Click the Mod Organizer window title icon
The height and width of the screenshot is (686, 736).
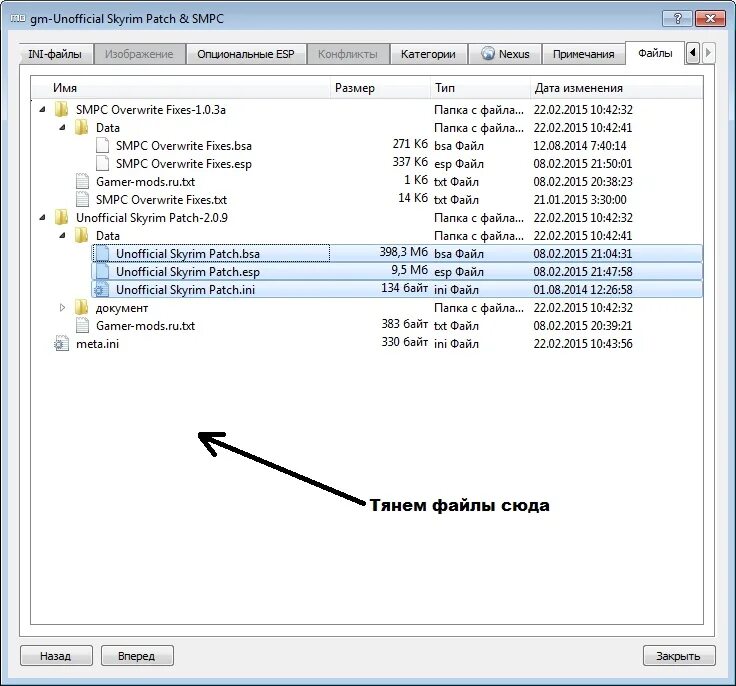point(18,18)
